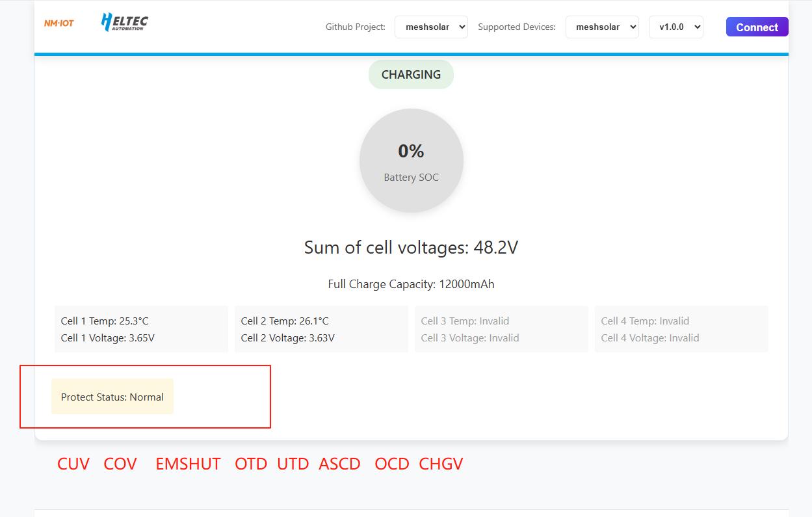This screenshot has width=812, height=517.
Task: Open the Github Project meshsolar dropdown
Action: 431,27
